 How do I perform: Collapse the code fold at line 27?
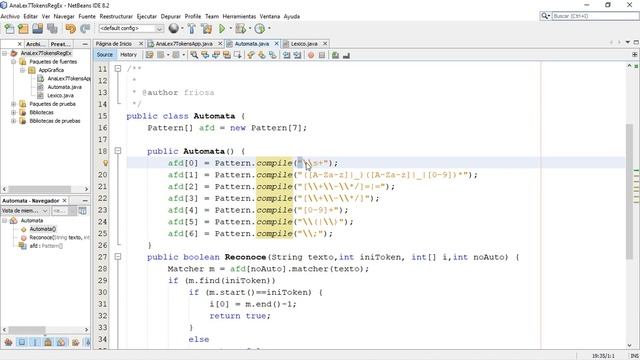[118, 257]
